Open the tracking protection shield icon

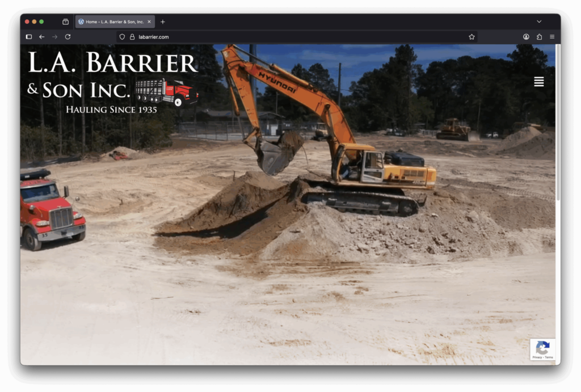[x=122, y=37]
